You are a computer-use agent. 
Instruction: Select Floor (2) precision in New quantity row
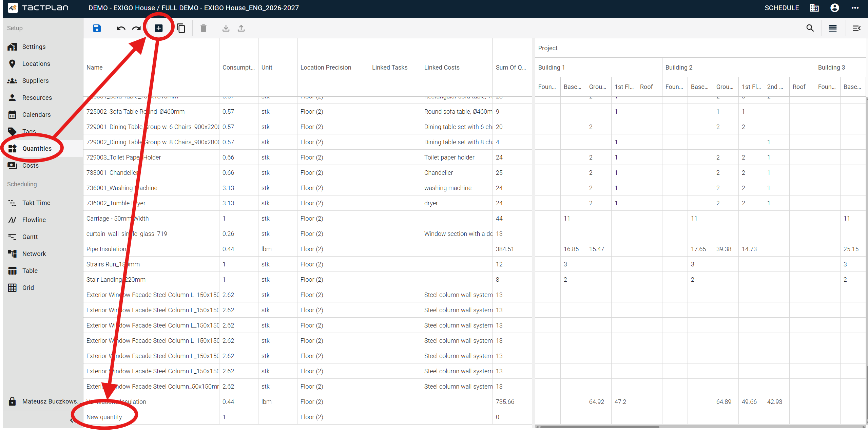pyautogui.click(x=333, y=417)
